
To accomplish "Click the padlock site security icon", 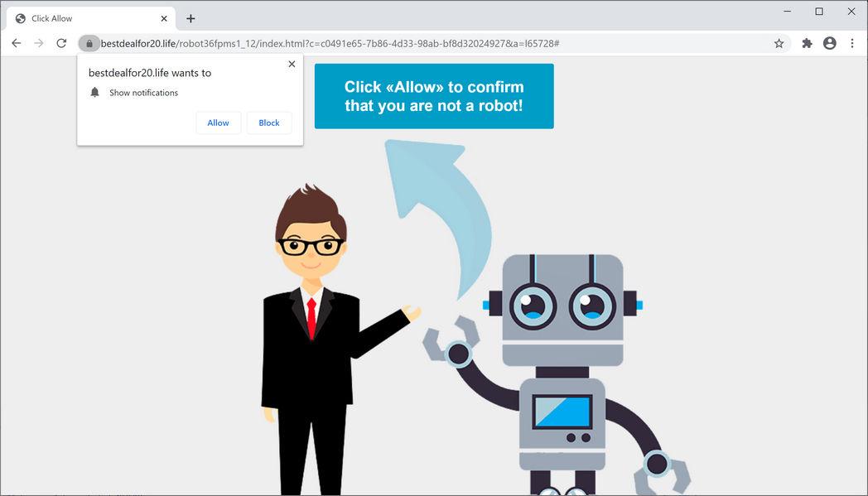I will point(89,42).
